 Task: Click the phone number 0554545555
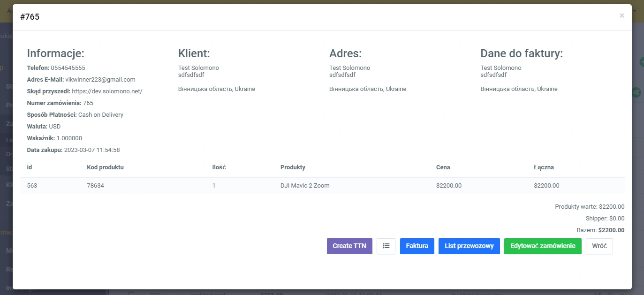(68, 68)
